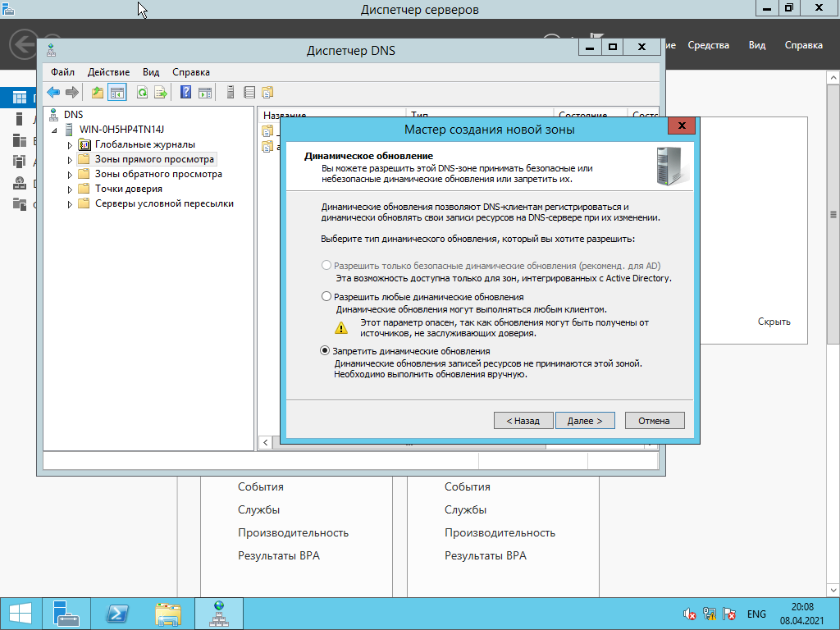This screenshot has height=630, width=840.
Task: Expand Глобальные журналы tree node
Action: 70,144
